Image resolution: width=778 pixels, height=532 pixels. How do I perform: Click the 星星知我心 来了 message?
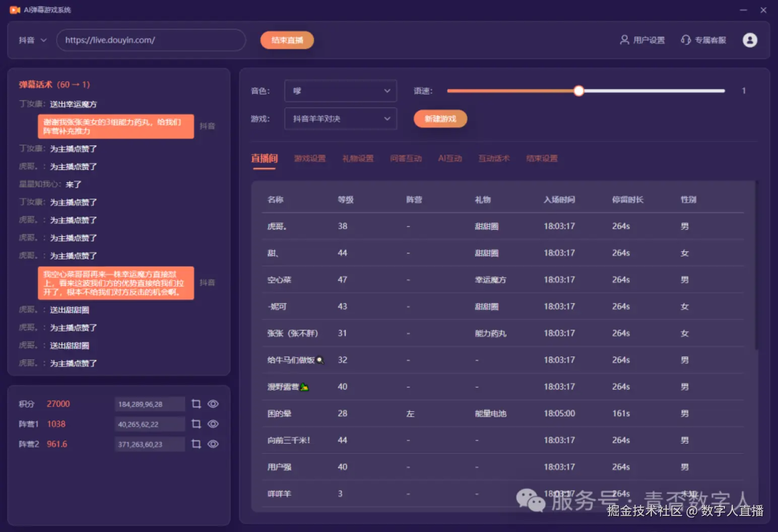pos(50,184)
